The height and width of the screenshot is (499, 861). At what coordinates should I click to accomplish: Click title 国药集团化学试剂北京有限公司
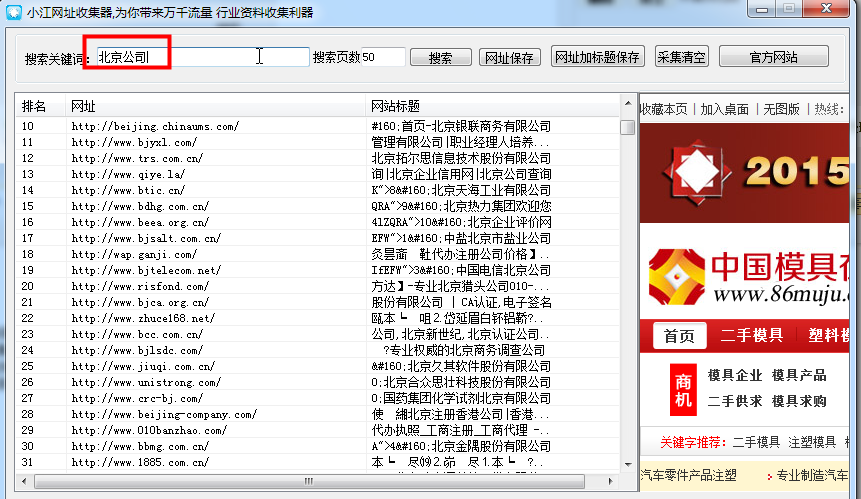point(467,398)
